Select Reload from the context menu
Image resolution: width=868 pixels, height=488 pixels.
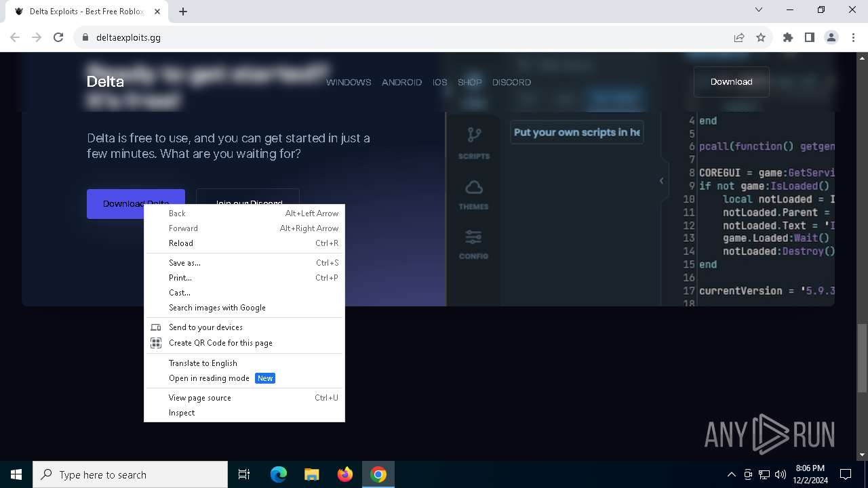(244, 243)
